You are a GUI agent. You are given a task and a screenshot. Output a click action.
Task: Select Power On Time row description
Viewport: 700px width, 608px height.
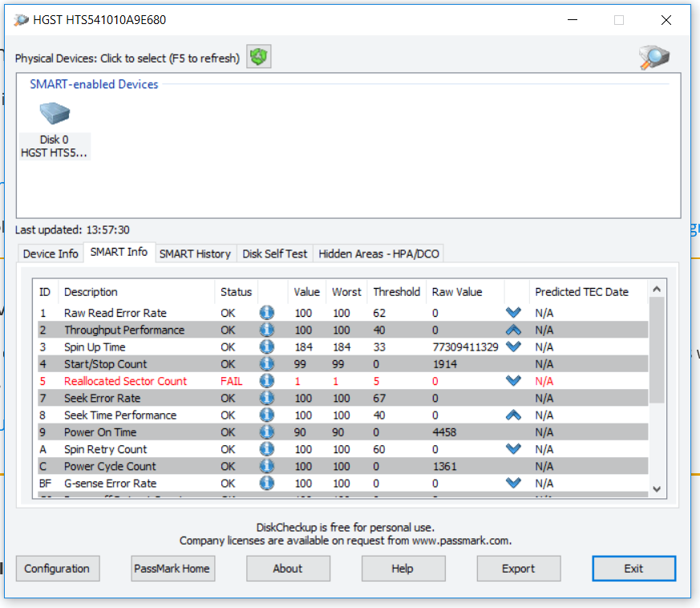[100, 432]
